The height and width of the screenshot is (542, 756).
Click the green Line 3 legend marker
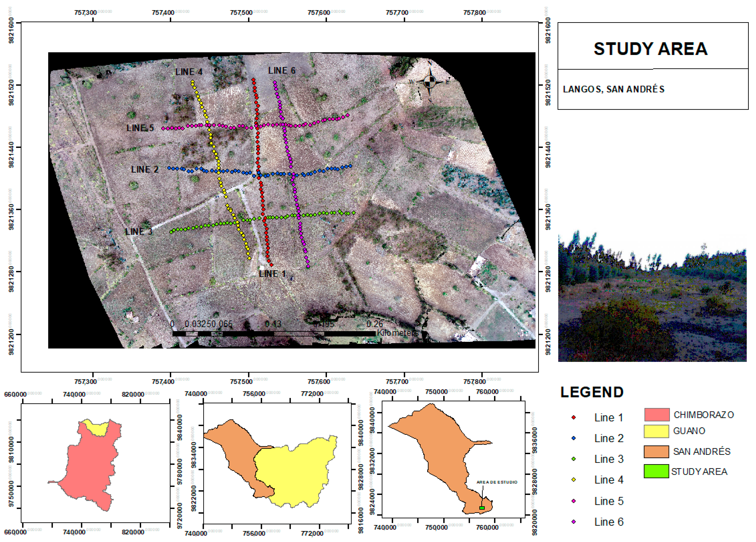click(x=574, y=459)
